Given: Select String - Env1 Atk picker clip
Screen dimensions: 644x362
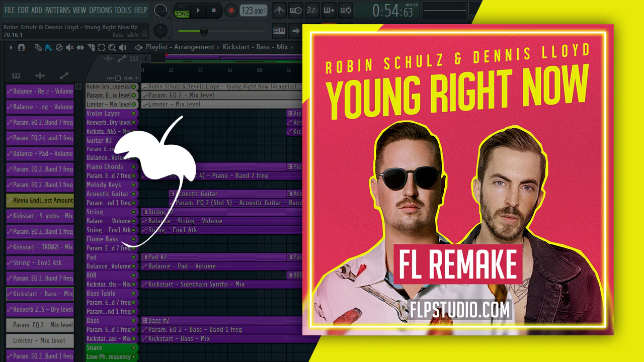Looking at the screenshot, I should point(40,262).
